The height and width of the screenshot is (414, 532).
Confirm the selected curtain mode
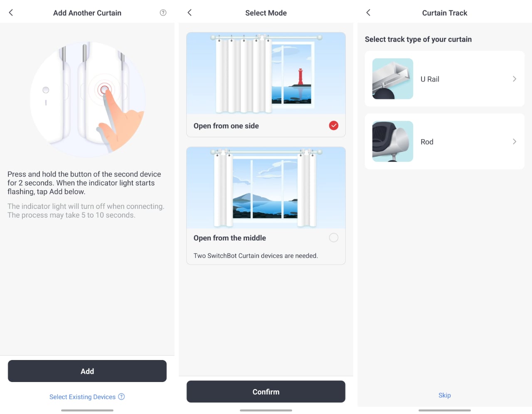coord(266,392)
